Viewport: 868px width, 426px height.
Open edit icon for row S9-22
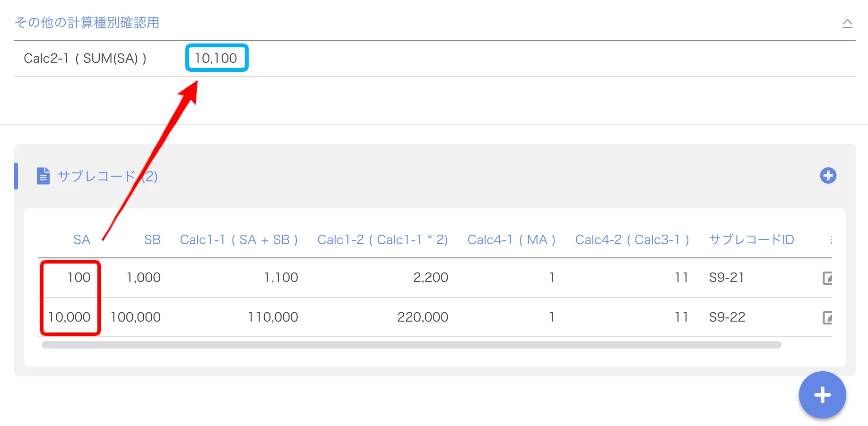tap(827, 317)
